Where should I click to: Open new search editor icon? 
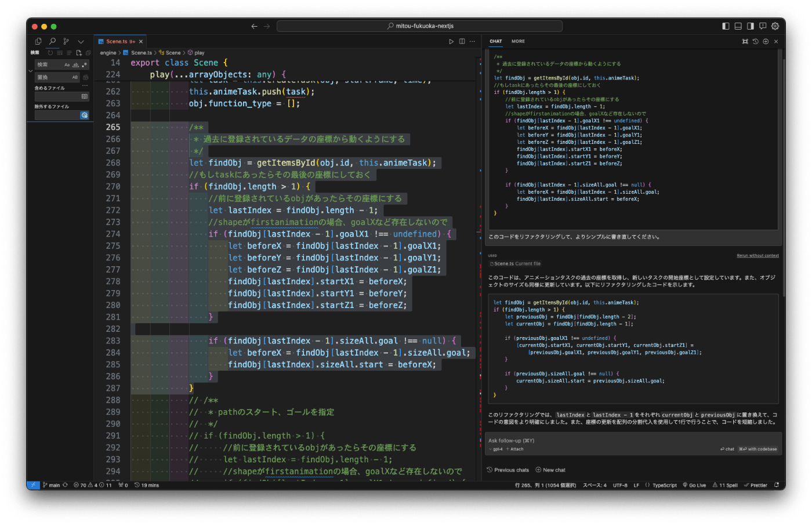pyautogui.click(x=79, y=53)
